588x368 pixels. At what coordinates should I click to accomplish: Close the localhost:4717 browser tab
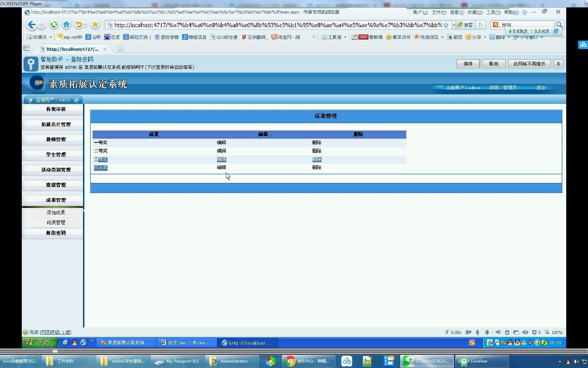[x=104, y=49]
